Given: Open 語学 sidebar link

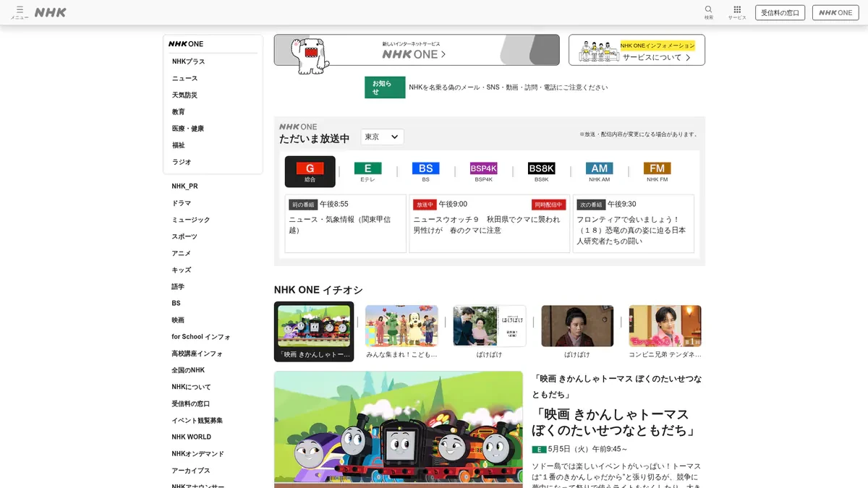Looking at the screenshot, I should coord(178,286).
